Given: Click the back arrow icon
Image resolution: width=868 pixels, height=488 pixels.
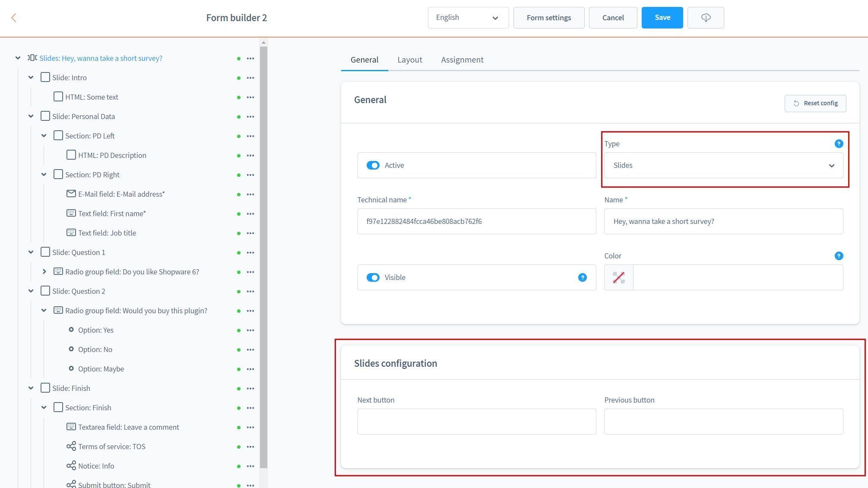Looking at the screenshot, I should 14,18.
